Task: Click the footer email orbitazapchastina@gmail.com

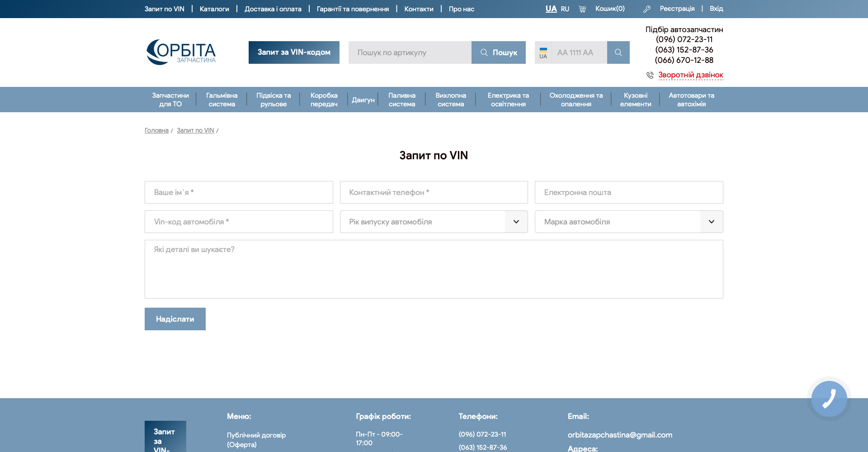Action: (620, 435)
